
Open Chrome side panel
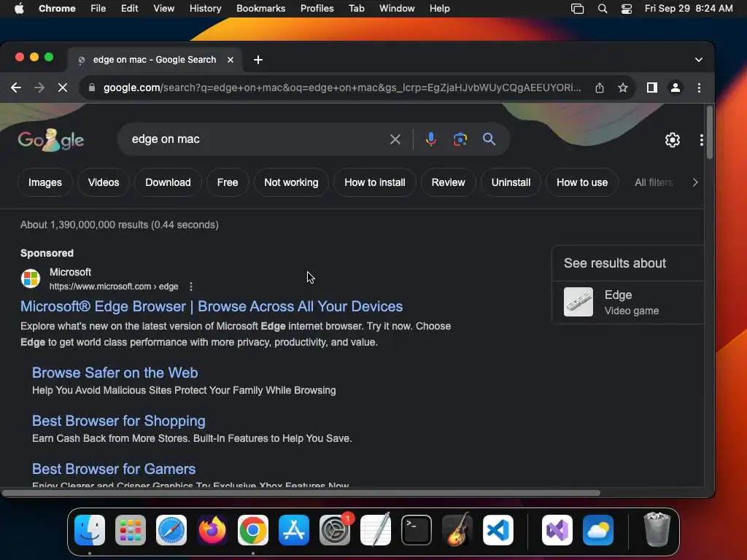pos(651,87)
